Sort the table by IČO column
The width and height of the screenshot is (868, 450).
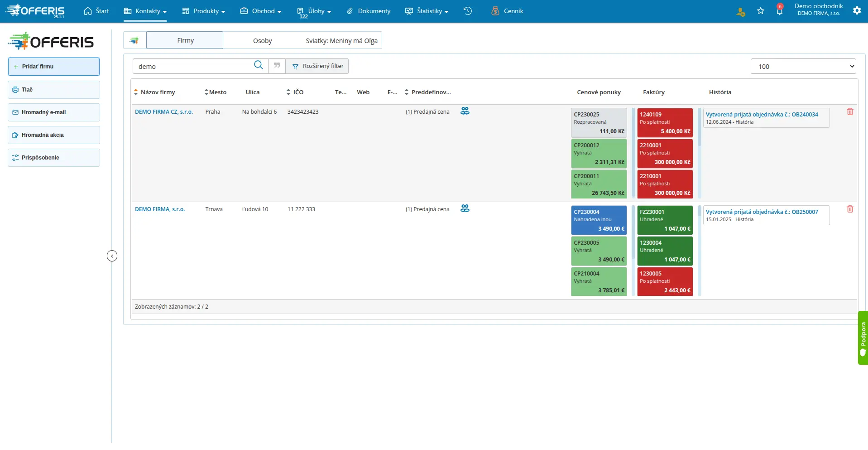pos(295,92)
